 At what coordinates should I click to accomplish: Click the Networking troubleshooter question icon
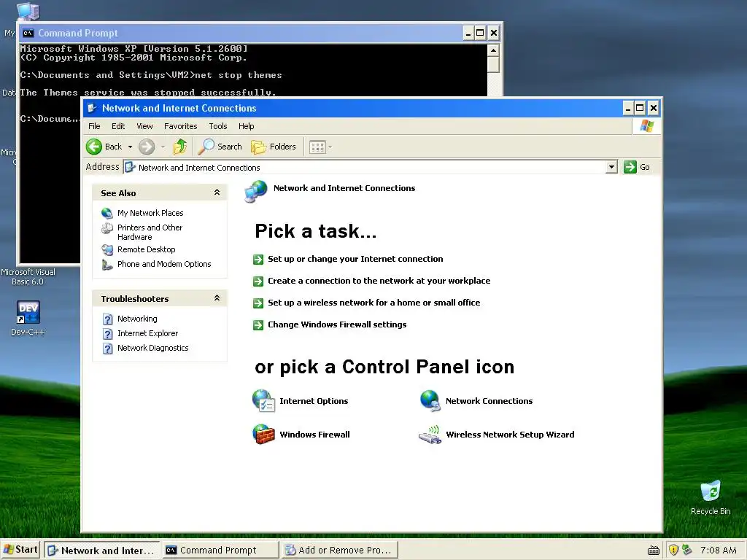coord(108,319)
